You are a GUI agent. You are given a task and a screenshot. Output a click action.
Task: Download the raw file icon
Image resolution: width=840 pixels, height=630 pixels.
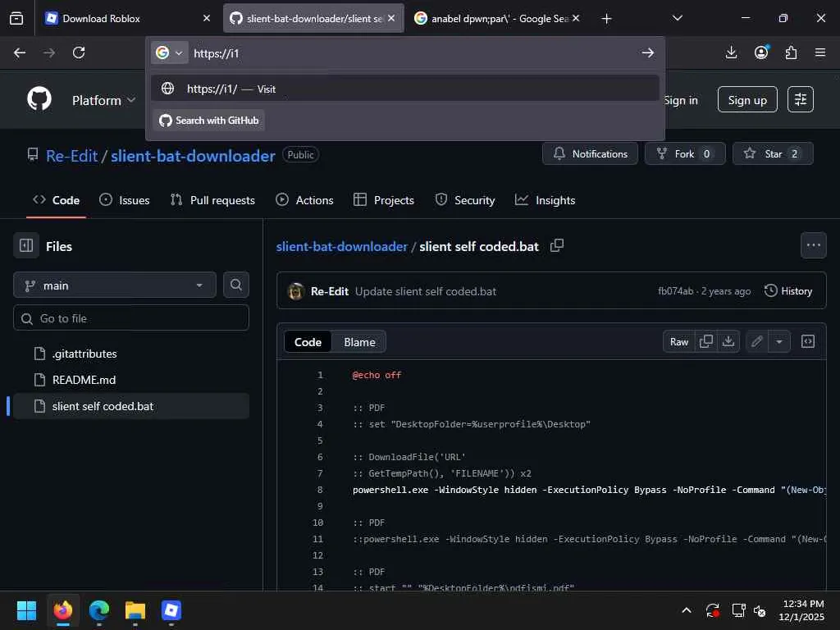pos(728,341)
